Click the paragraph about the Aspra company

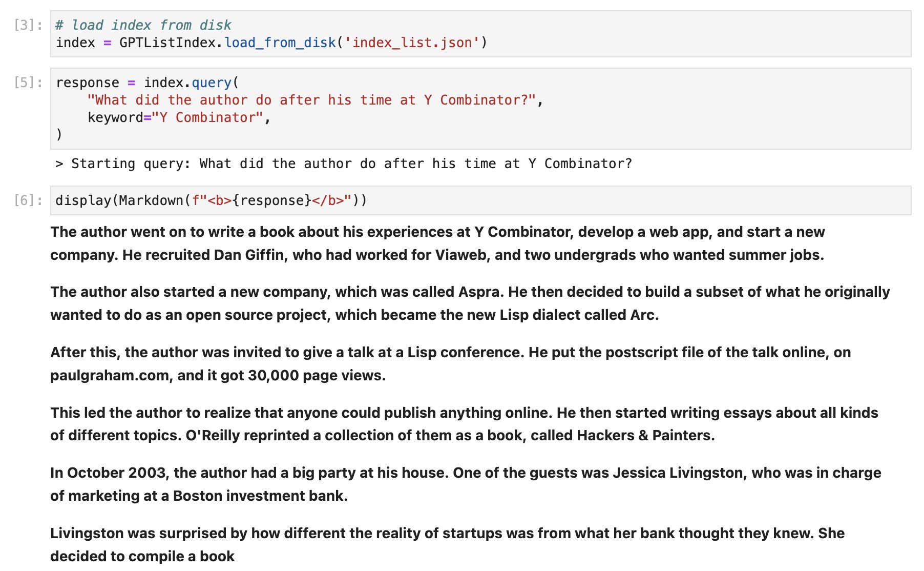[359, 303]
